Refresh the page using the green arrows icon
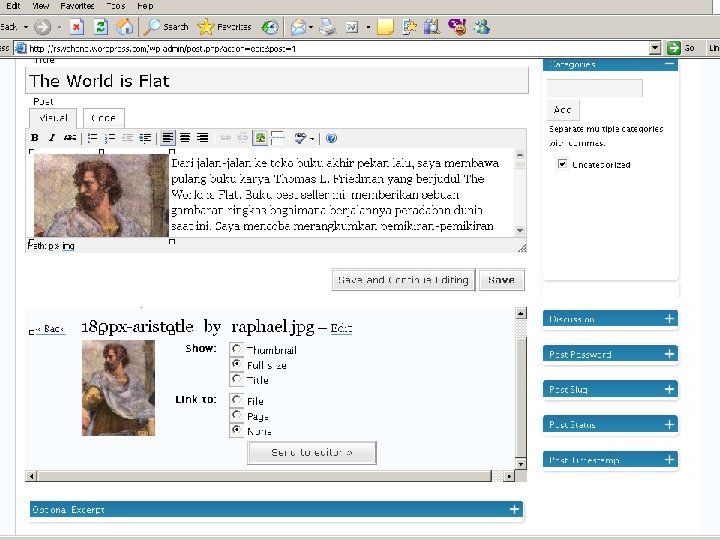Image resolution: width=720 pixels, height=540 pixels. [101, 27]
